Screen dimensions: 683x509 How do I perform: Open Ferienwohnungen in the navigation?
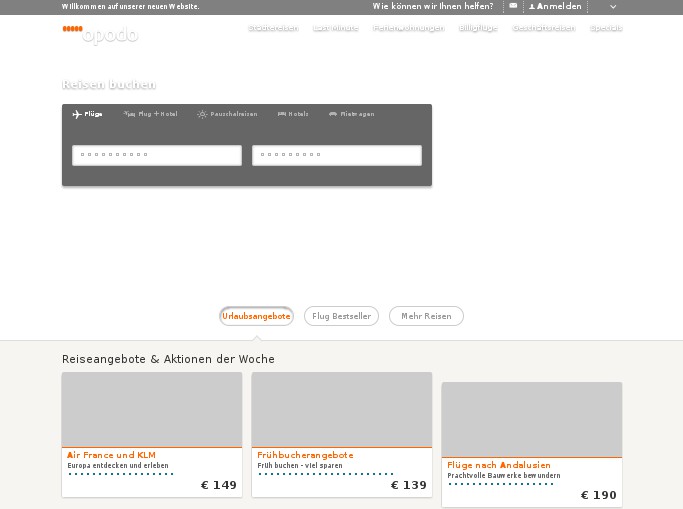click(x=409, y=28)
